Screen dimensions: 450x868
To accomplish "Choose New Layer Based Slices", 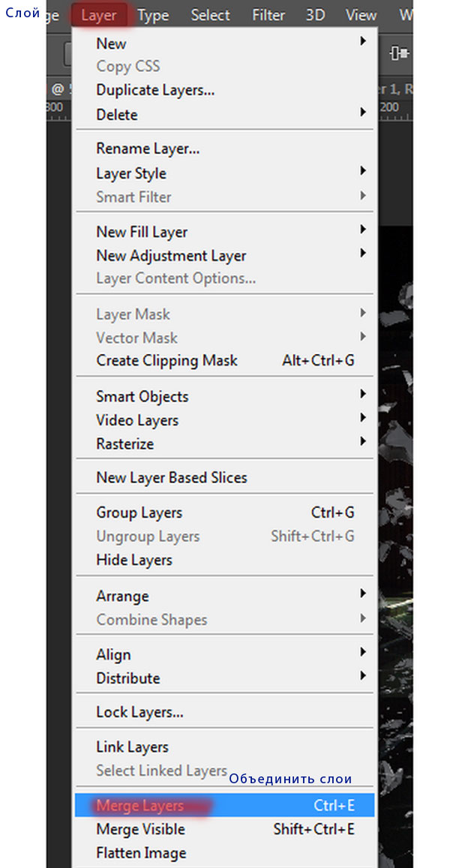I will (x=225, y=478).
